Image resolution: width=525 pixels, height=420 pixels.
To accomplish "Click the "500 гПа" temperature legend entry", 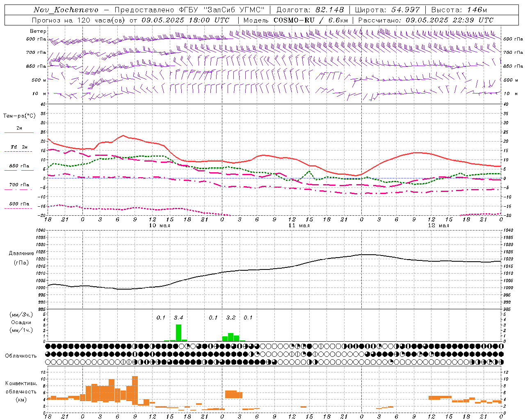I will pos(19,204).
